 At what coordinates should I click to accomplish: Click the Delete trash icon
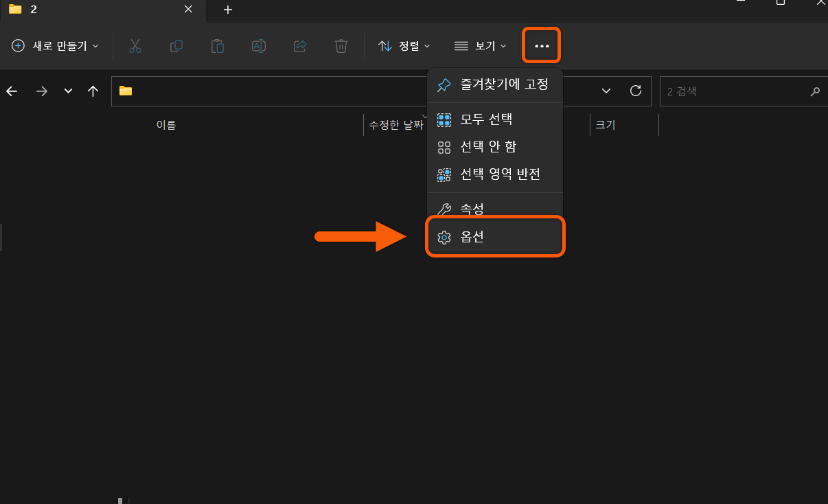coord(341,45)
